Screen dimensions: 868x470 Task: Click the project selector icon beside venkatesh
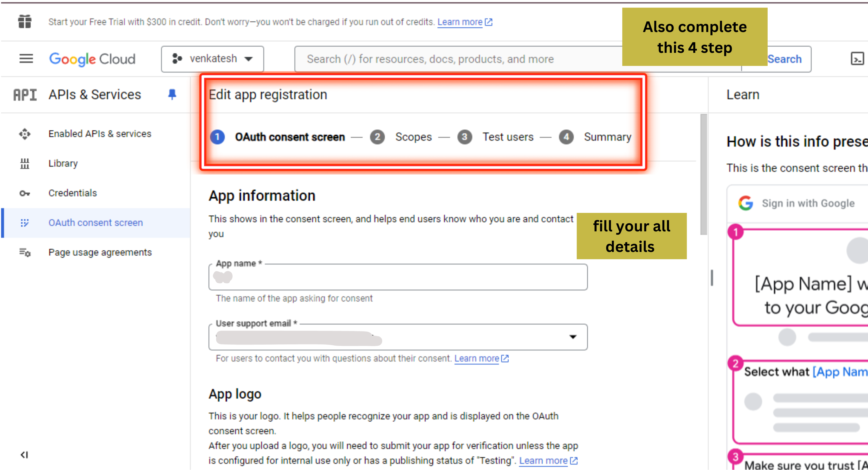coord(177,59)
